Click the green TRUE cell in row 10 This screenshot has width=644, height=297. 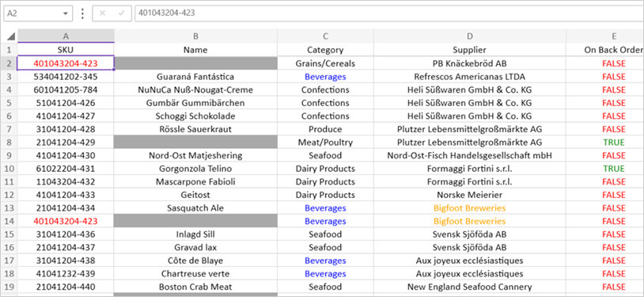coord(614,169)
